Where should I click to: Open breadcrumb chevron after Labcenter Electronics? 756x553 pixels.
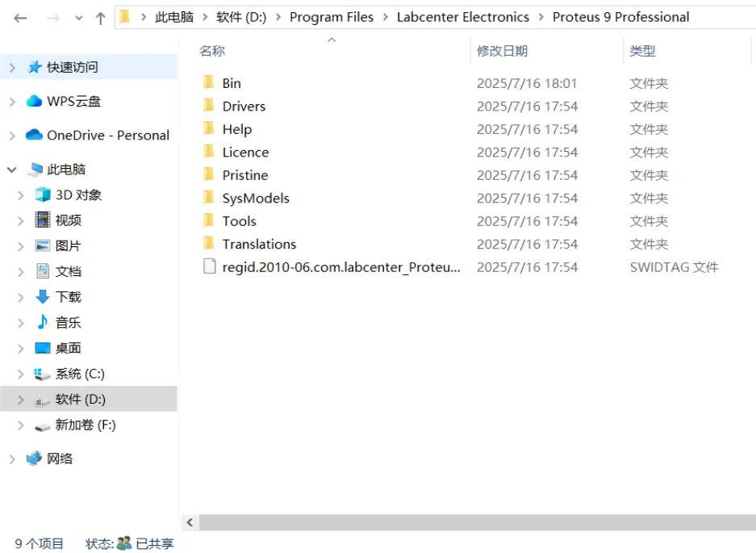pos(541,18)
